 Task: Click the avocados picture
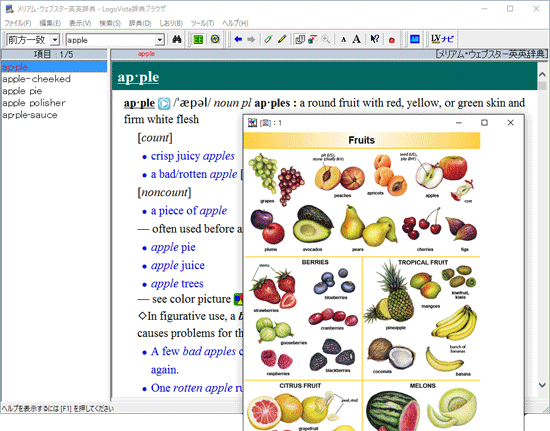point(313,225)
